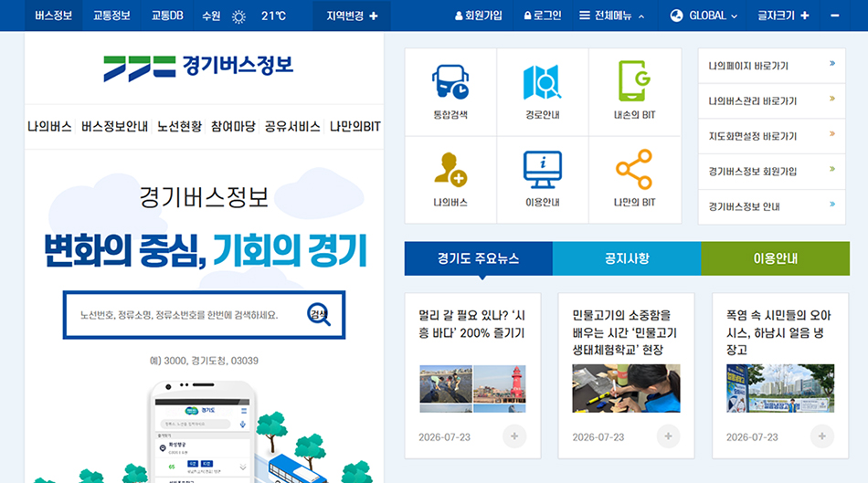The image size is (868, 483).
Task: Click the plus icon on 민물고기 news card
Action: (x=668, y=436)
